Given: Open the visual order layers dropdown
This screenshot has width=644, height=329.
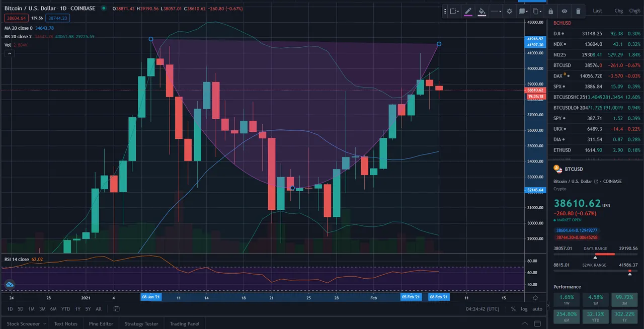Looking at the screenshot, I should coord(523,11).
